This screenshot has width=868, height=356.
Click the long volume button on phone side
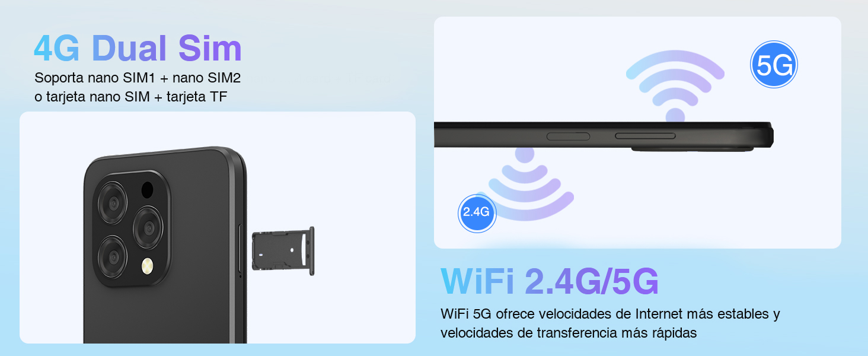[x=645, y=136]
